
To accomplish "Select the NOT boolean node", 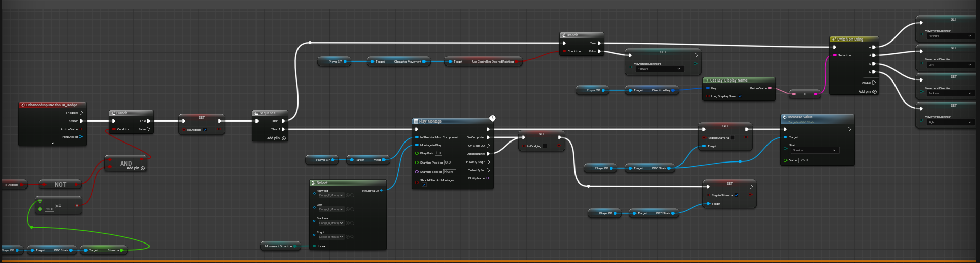I will [60, 185].
